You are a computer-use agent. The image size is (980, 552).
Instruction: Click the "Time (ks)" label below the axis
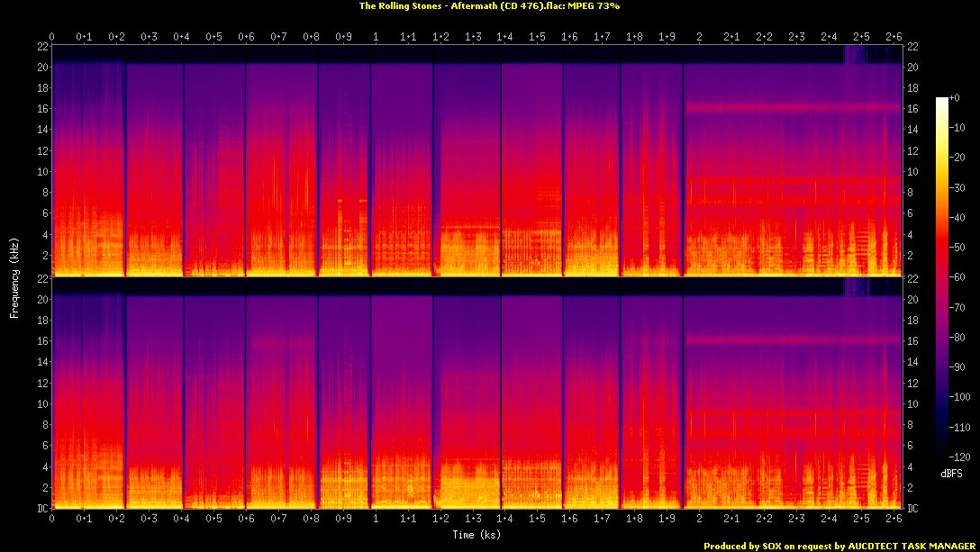point(476,535)
